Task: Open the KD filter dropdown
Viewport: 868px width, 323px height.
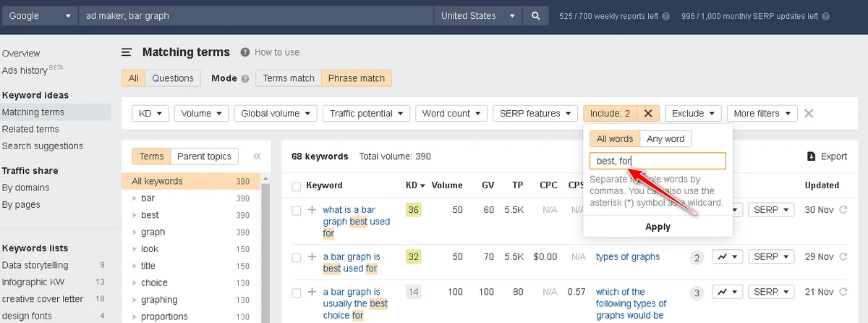Action: pos(150,113)
